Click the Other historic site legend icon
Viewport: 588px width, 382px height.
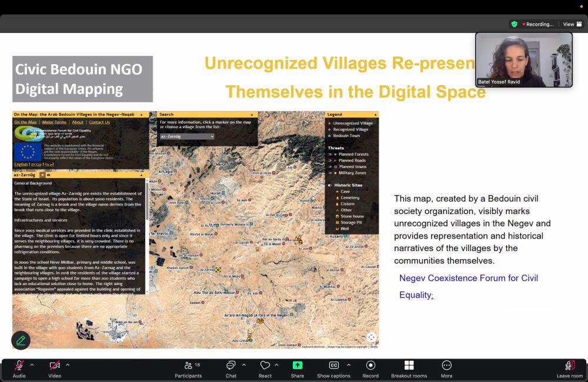(337, 210)
